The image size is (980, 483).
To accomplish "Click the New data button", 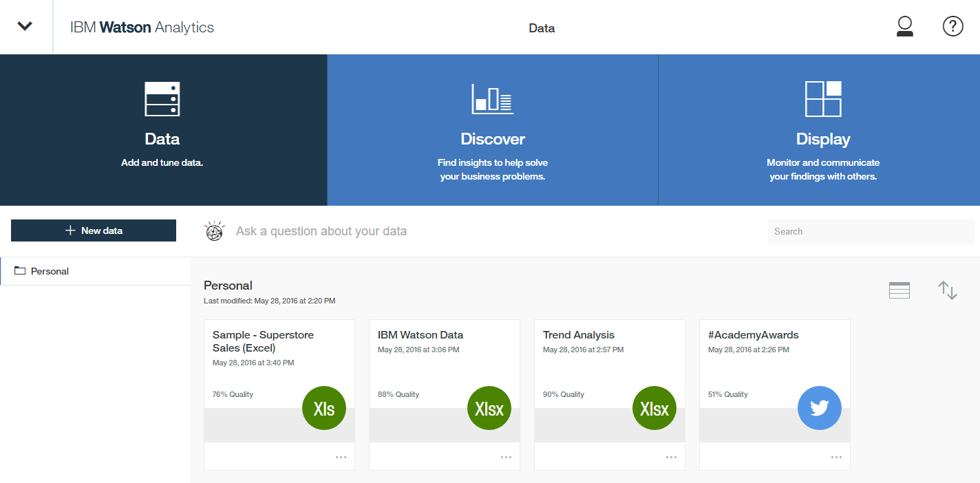I will (x=93, y=230).
